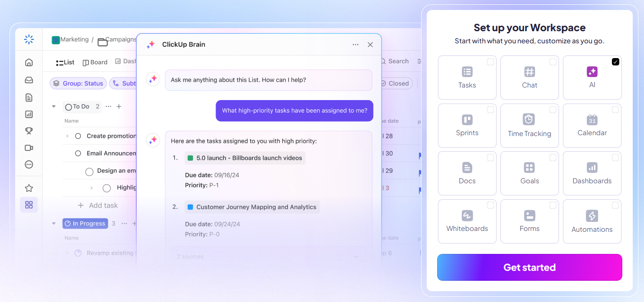This screenshot has width=644, height=302.
Task: Open the Inbox icon in the sidebar
Action: pos(29,80)
